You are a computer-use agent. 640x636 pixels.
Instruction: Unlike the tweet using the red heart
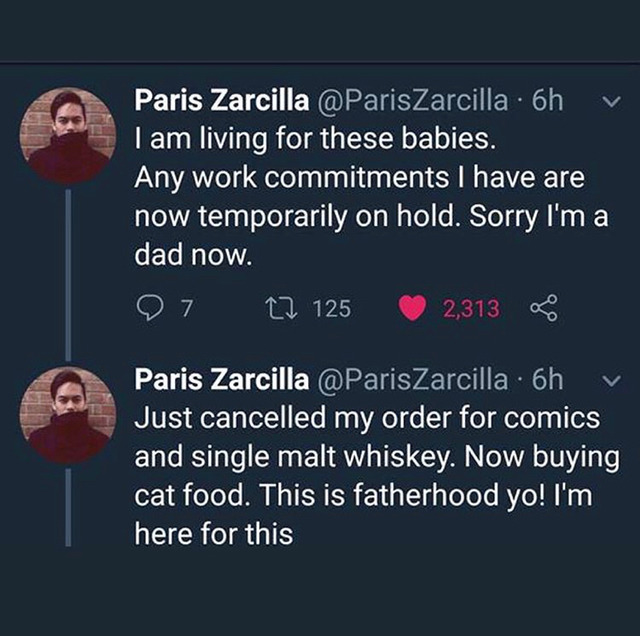click(x=412, y=309)
